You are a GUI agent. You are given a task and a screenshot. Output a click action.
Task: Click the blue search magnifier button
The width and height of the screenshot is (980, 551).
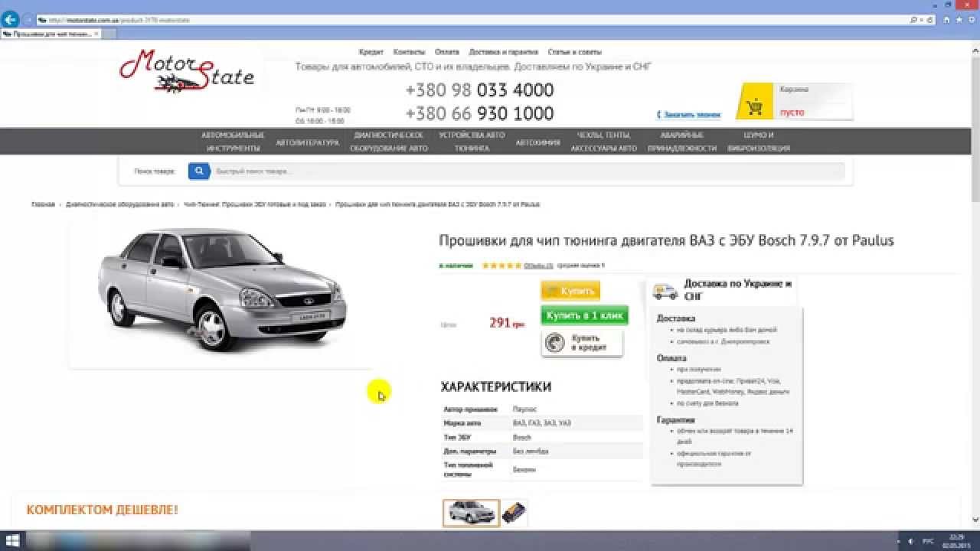click(199, 171)
